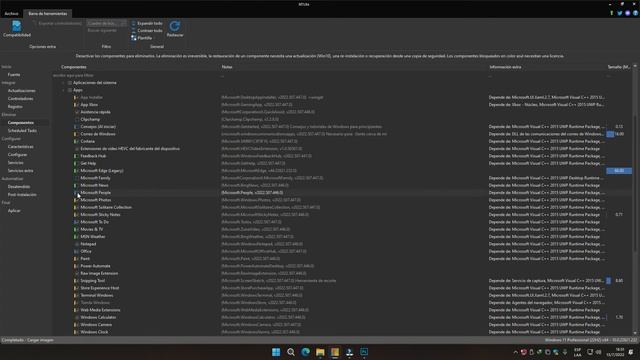Click the Twitter icon in title bar
640x360 pixels.
[x=620, y=13]
